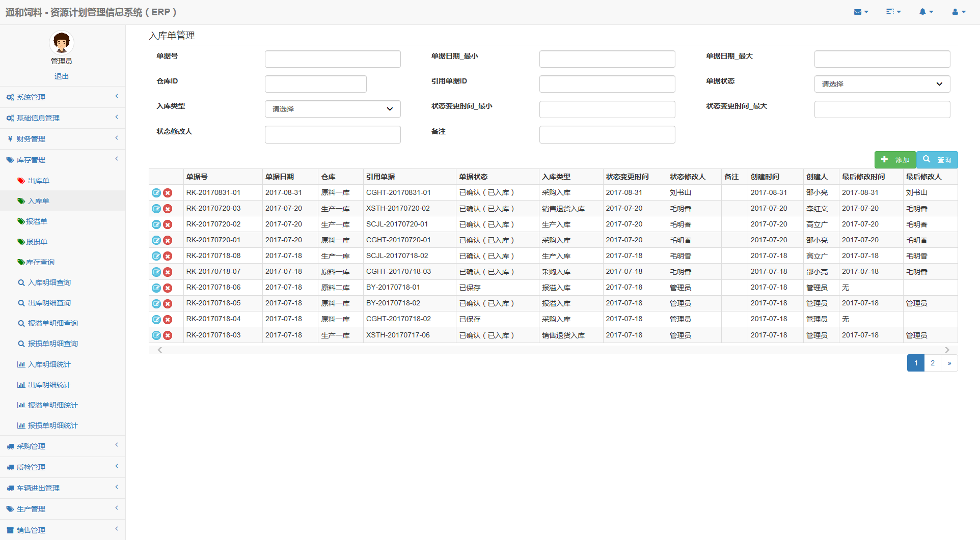Expand the 采购管理 sidebar section
The image size is (980, 540).
click(62, 446)
